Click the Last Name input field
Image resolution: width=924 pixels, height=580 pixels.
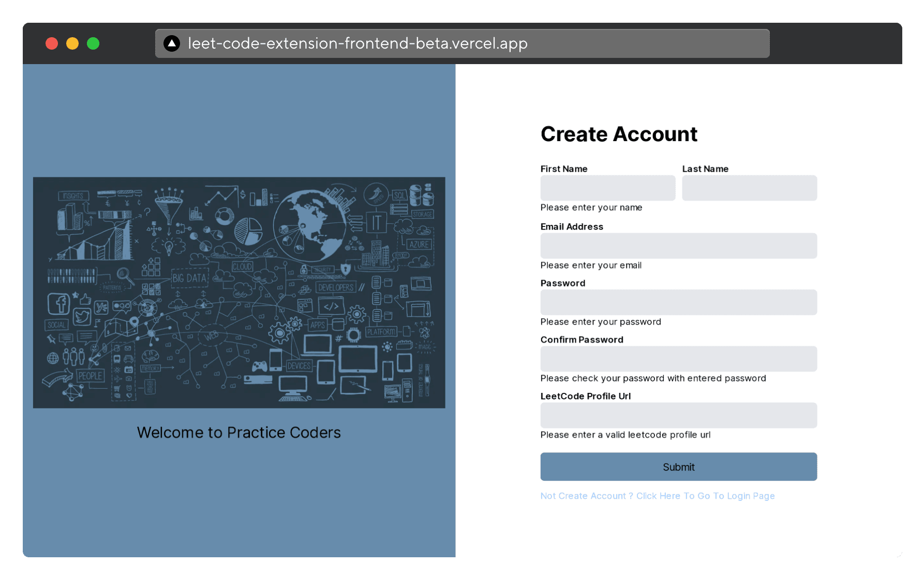(749, 188)
